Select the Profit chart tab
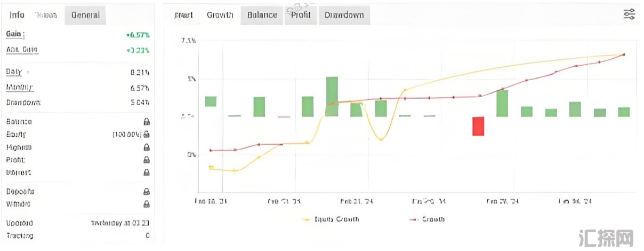 301,15
